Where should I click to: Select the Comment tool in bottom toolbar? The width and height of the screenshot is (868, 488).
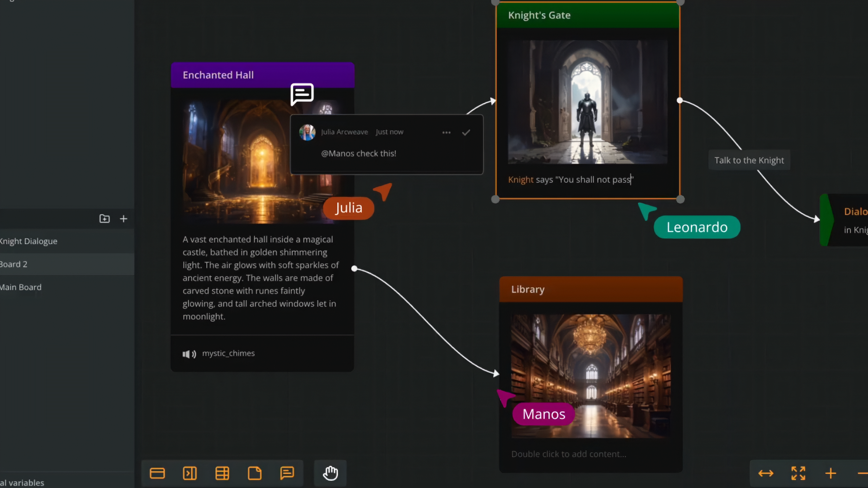point(287,473)
